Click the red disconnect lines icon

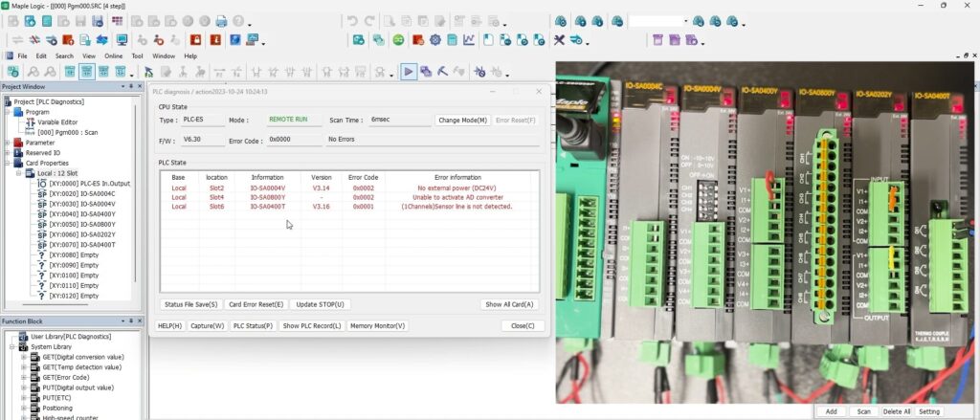pyautogui.click(x=33, y=40)
